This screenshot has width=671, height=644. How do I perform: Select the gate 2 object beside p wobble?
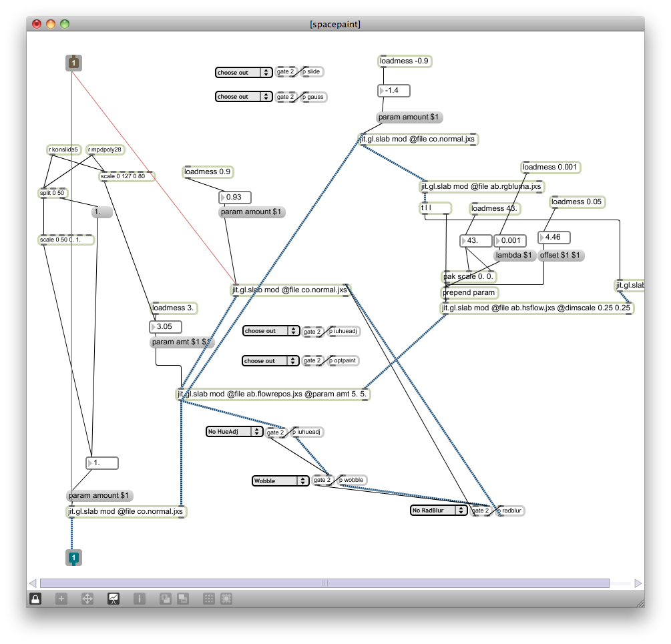(x=322, y=480)
